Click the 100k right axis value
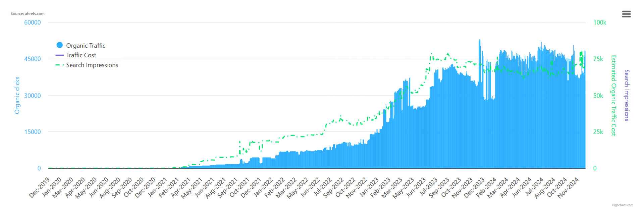644x214 pixels. (600, 22)
